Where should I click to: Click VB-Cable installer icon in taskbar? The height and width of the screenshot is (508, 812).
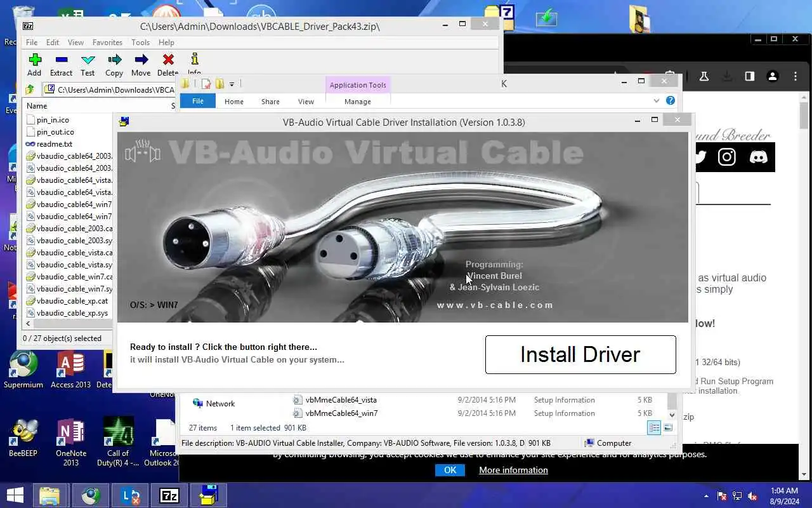coord(208,495)
